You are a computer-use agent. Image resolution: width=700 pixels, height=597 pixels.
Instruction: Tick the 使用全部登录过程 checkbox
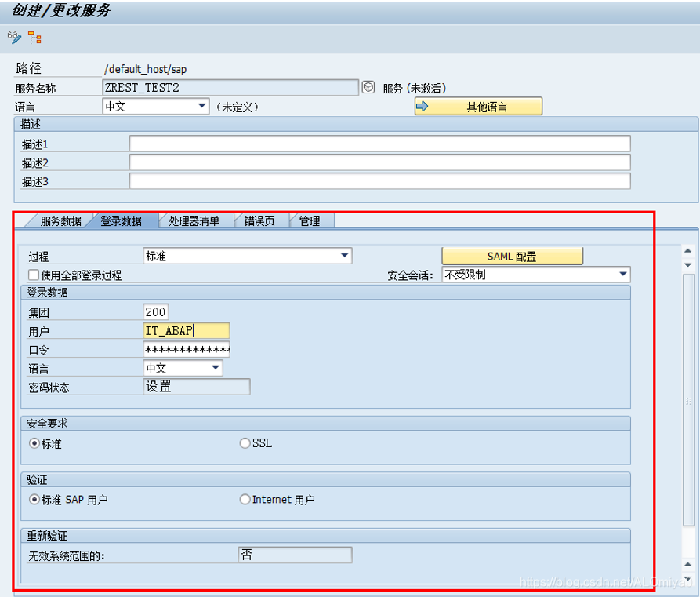click(34, 275)
